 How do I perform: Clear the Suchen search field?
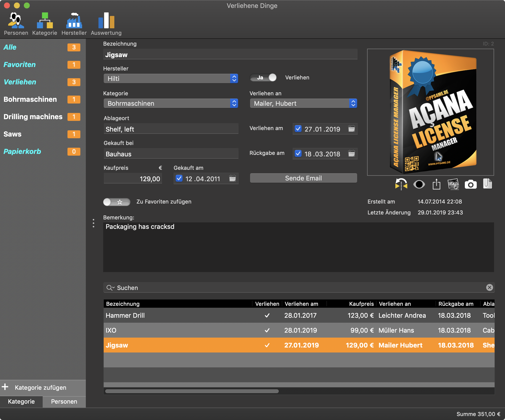[489, 287]
